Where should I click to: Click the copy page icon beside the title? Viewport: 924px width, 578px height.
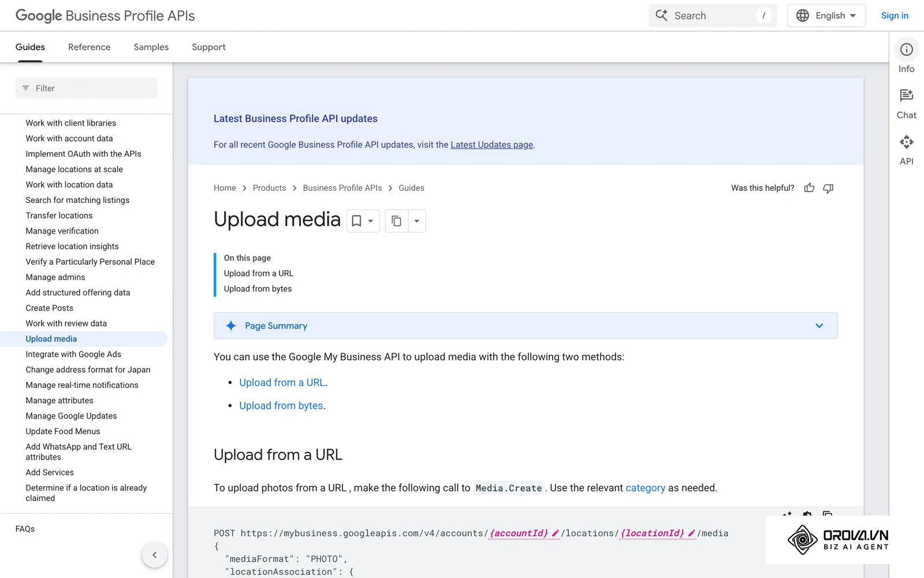396,221
